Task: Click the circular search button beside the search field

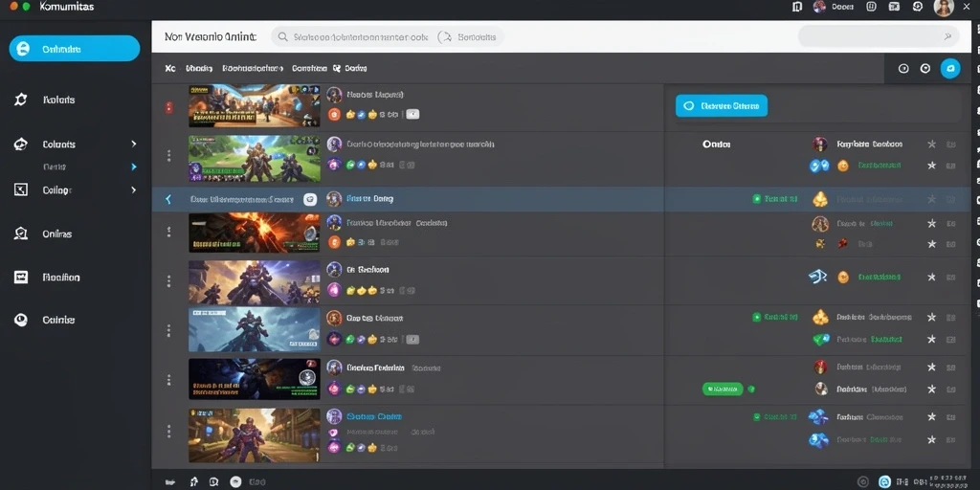Action: [x=445, y=37]
